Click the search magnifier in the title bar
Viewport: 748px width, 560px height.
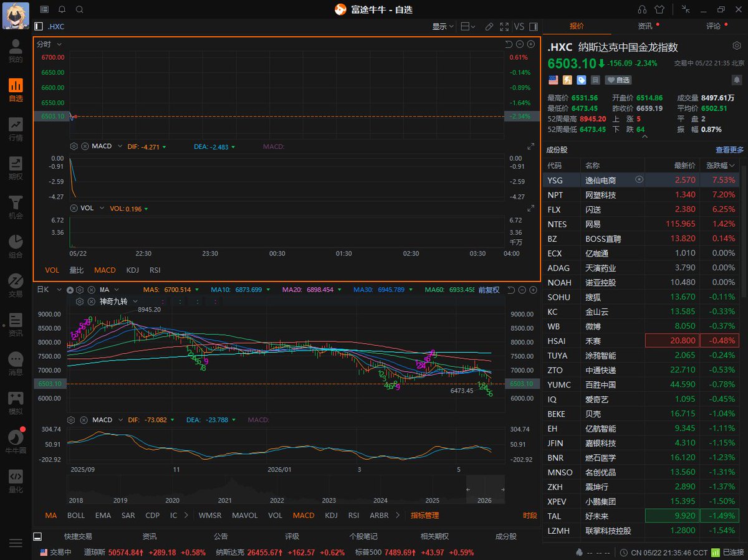[79, 9]
